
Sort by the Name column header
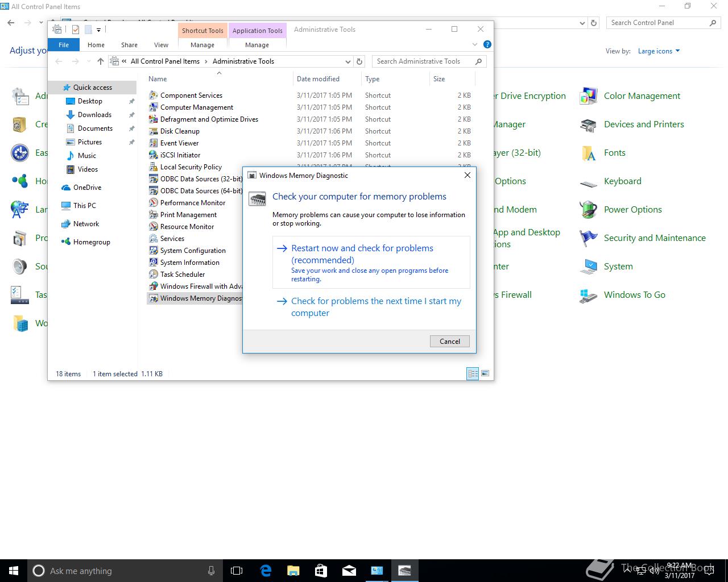coord(220,79)
